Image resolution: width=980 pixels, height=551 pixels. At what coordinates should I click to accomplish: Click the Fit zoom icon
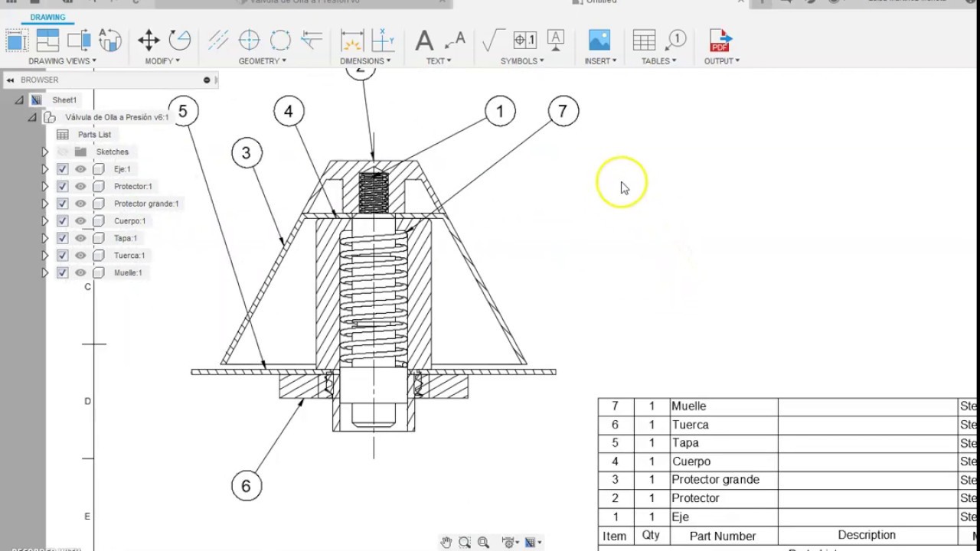click(x=483, y=543)
